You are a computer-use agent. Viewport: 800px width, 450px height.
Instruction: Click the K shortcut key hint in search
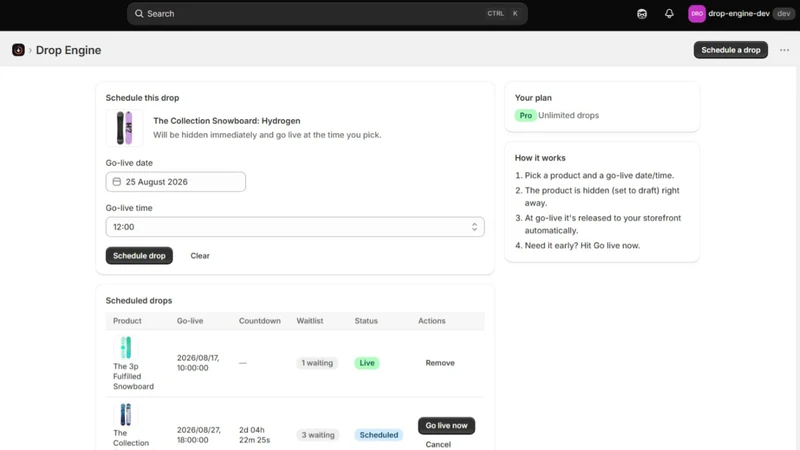[515, 14]
